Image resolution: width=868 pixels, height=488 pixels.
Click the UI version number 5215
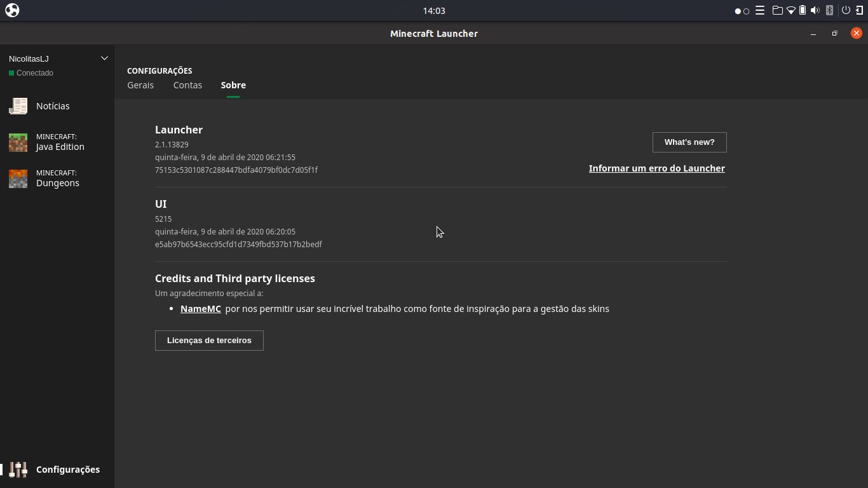(163, 219)
